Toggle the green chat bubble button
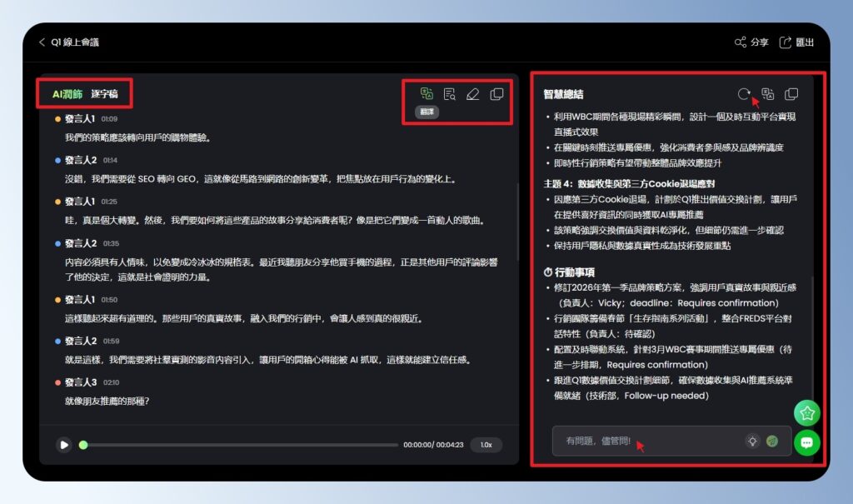The width and height of the screenshot is (853, 504). point(806,443)
